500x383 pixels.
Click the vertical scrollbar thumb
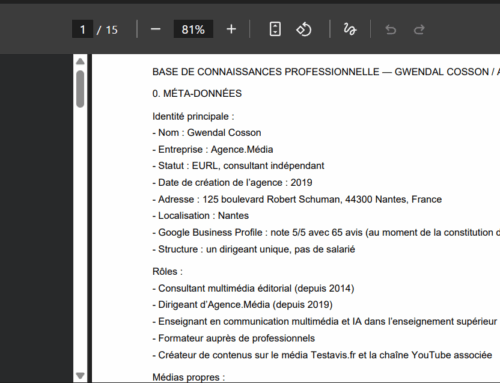(80, 89)
